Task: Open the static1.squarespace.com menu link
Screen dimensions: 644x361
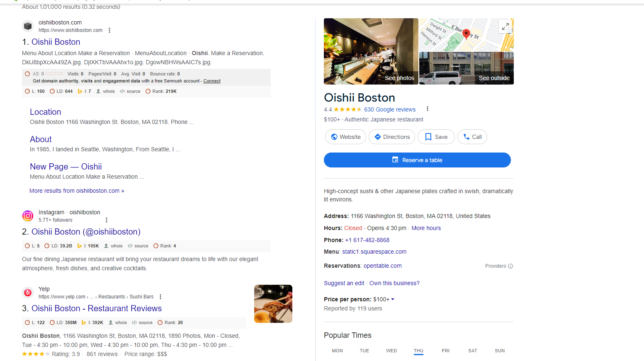Action: coord(374,252)
